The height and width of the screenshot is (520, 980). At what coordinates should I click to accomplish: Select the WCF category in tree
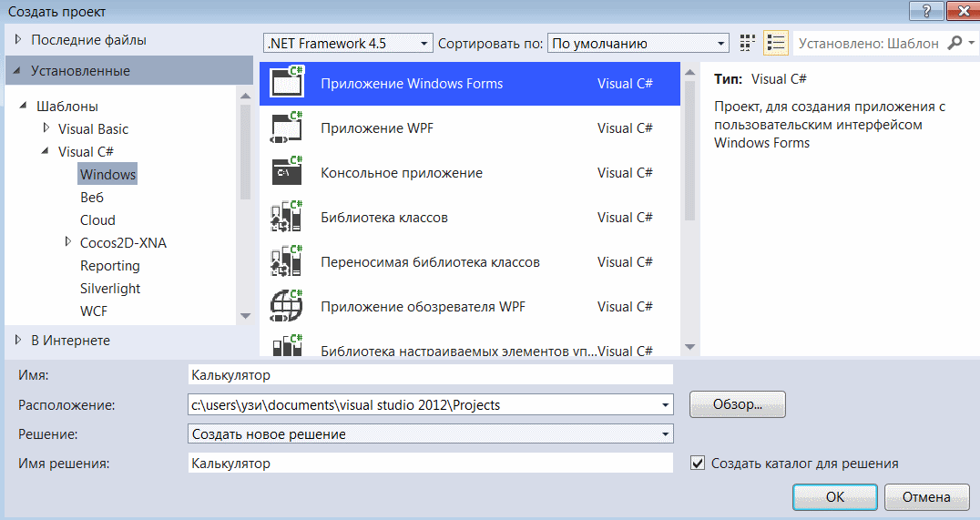[94, 311]
